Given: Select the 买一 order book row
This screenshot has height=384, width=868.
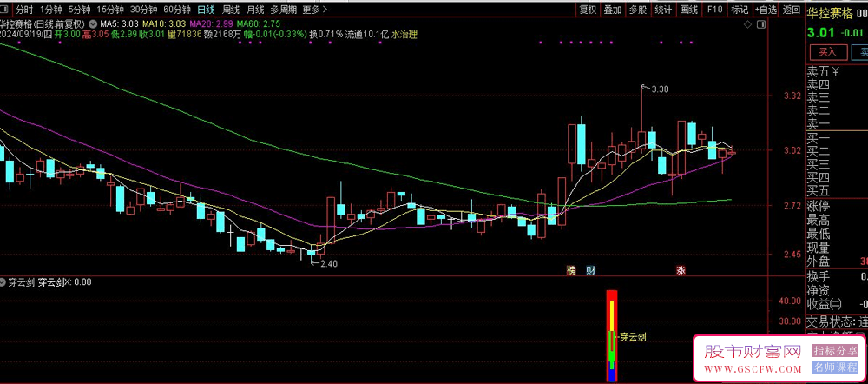Looking at the screenshot, I should click(837, 138).
